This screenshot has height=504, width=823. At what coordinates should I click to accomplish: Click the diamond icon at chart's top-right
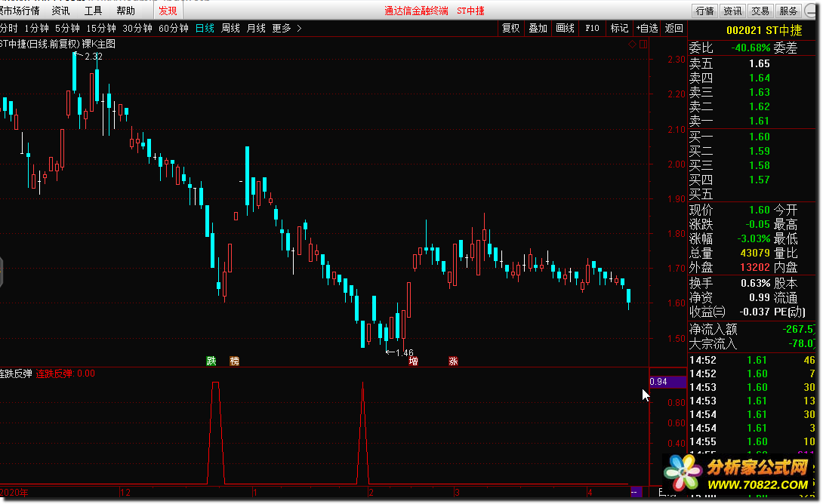coord(632,45)
